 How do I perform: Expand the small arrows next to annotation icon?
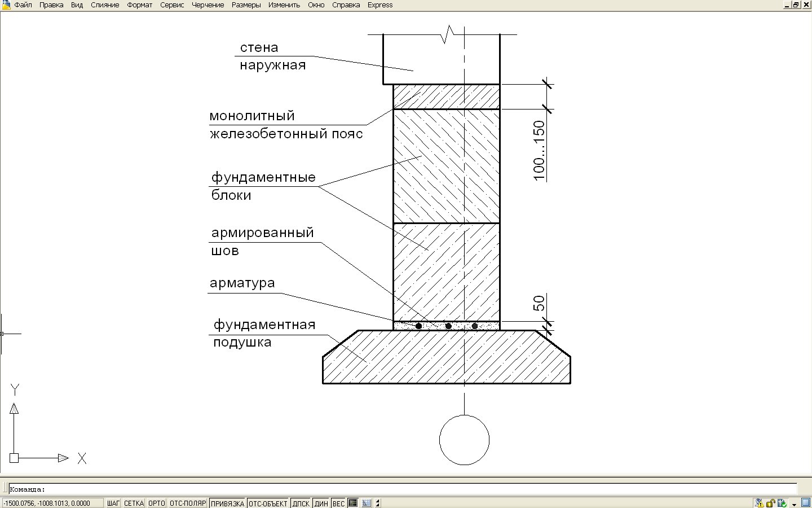pyautogui.click(x=378, y=503)
